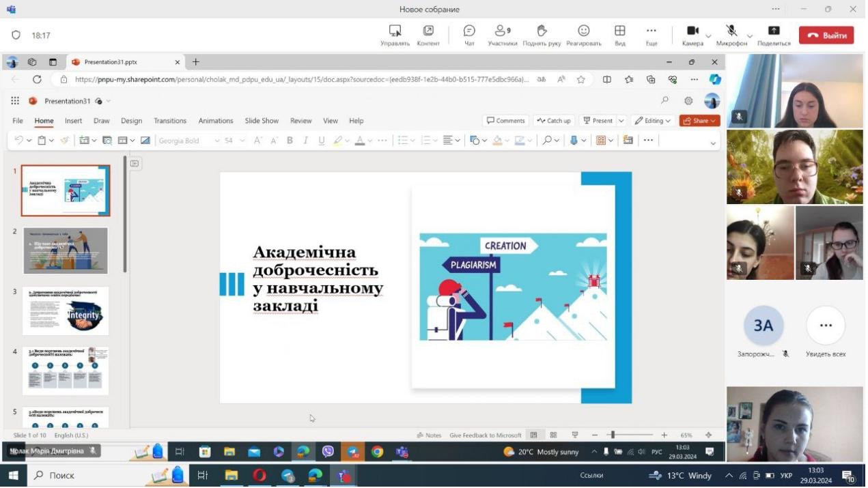Open the Transitions ribbon tab

click(x=171, y=121)
